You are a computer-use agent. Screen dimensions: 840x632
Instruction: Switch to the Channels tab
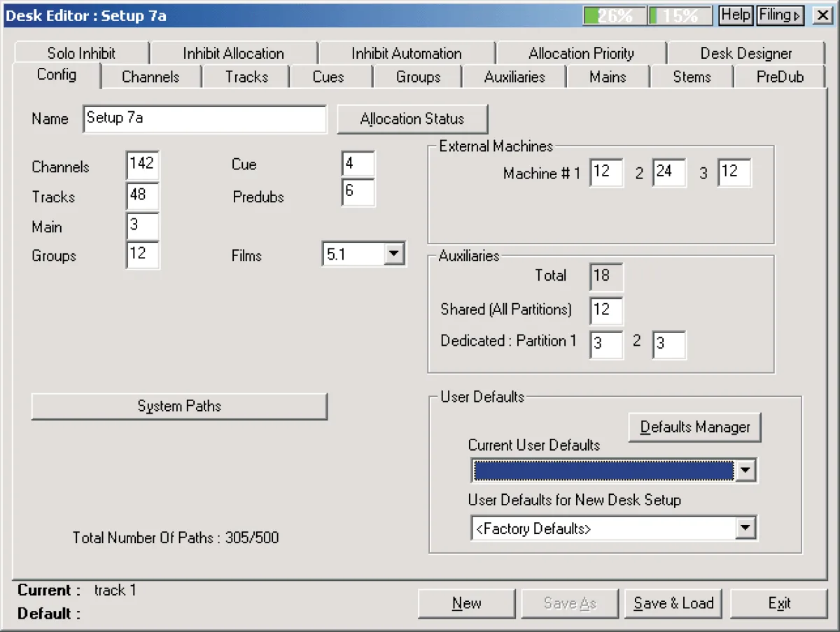point(150,77)
